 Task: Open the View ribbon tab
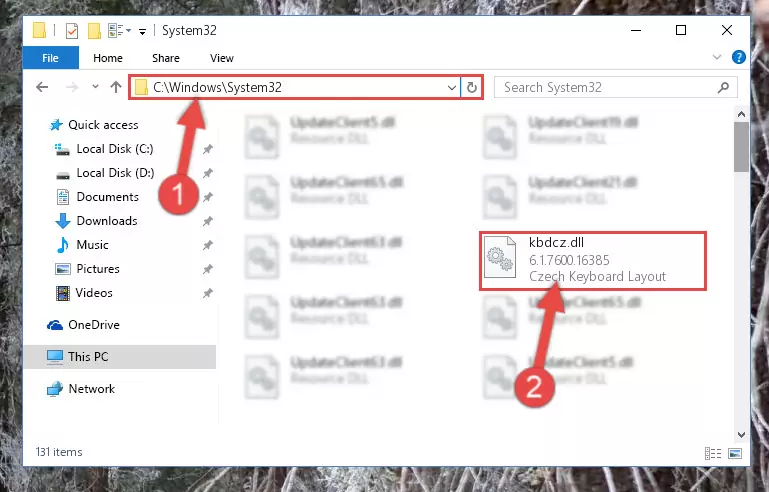coord(222,58)
